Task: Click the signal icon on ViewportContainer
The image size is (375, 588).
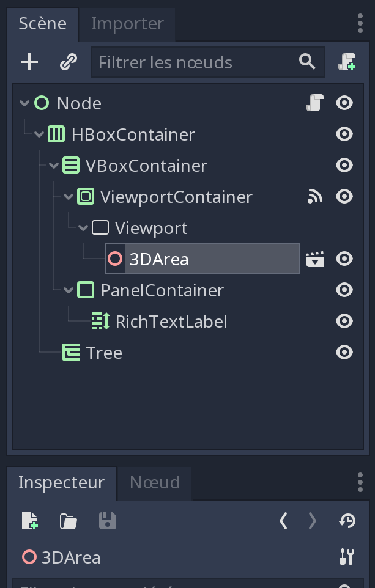Action: click(x=314, y=197)
